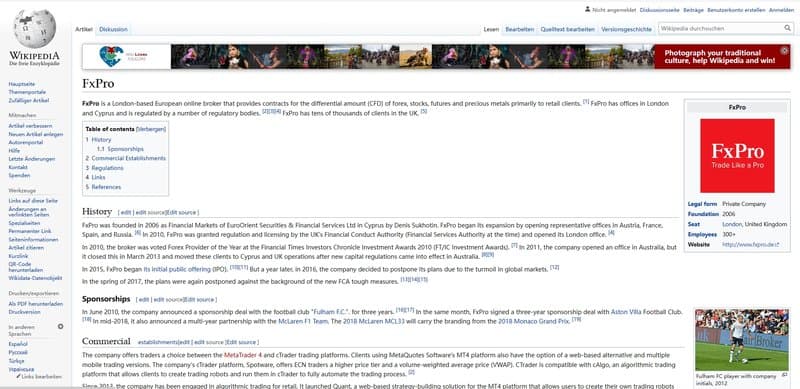Viewport: 800px width, 389px height.
Task: Click the Wiki Loves Folklore heart logo
Action: click(x=111, y=56)
